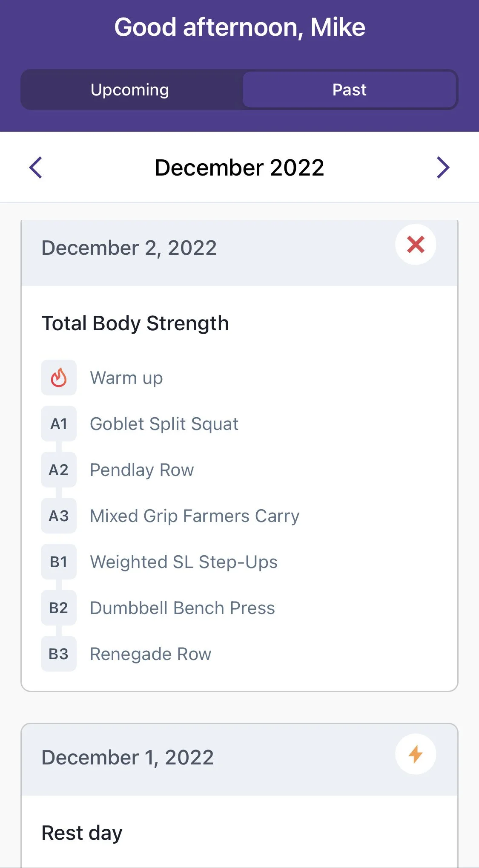
Task: Open the Goblet Split Squat exercise
Action: click(x=164, y=424)
